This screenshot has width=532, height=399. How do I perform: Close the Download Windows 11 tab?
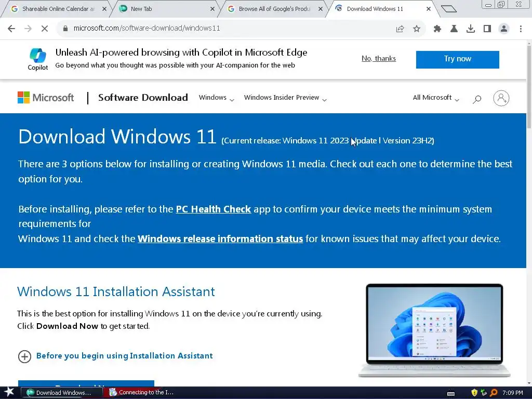coord(429,9)
